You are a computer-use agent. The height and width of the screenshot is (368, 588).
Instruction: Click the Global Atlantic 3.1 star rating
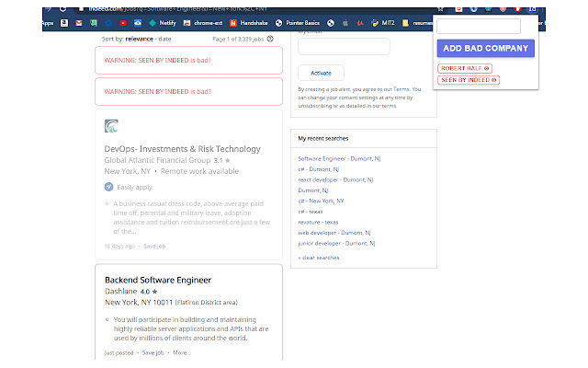pyautogui.click(x=222, y=160)
